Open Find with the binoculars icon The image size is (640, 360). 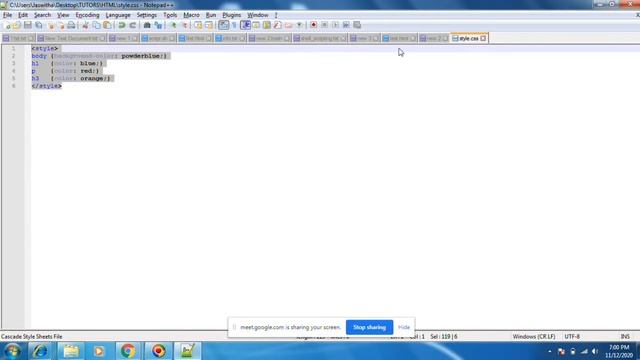pyautogui.click(x=147, y=25)
